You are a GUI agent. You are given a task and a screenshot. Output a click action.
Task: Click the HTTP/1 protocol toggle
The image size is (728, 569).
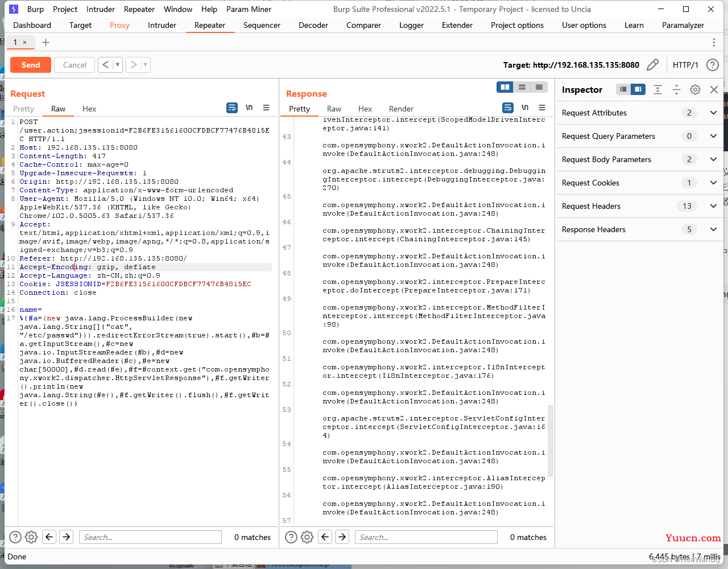pyautogui.click(x=685, y=65)
